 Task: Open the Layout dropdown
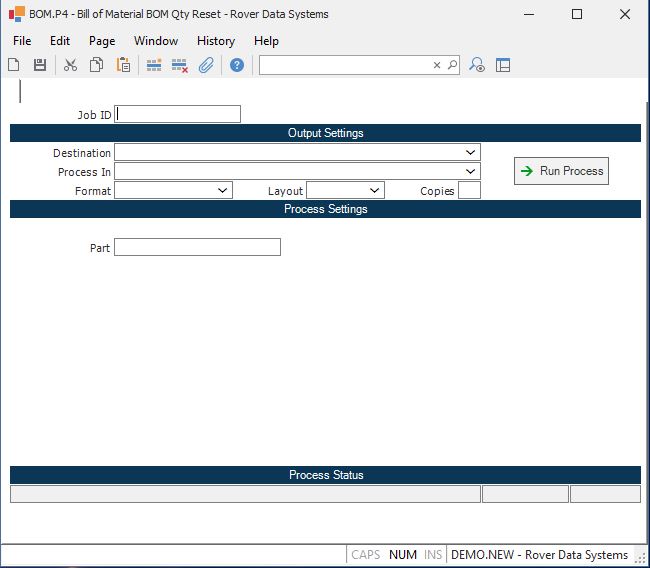pos(374,190)
